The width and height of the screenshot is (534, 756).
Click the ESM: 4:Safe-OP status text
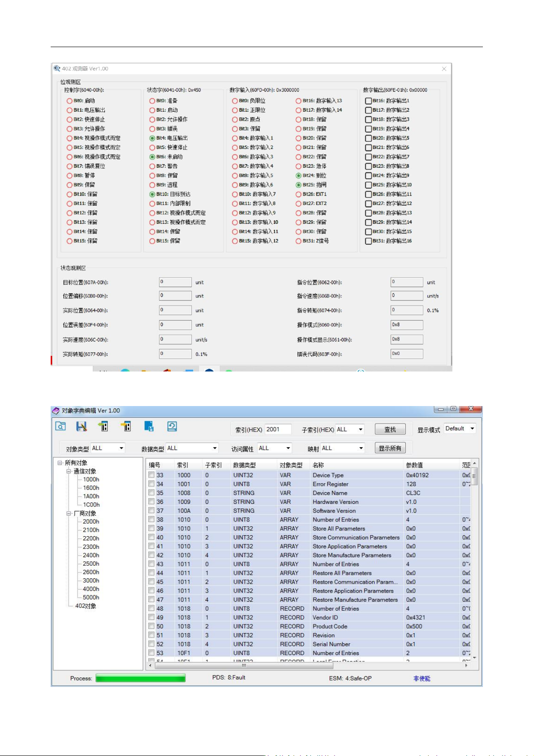(350, 678)
